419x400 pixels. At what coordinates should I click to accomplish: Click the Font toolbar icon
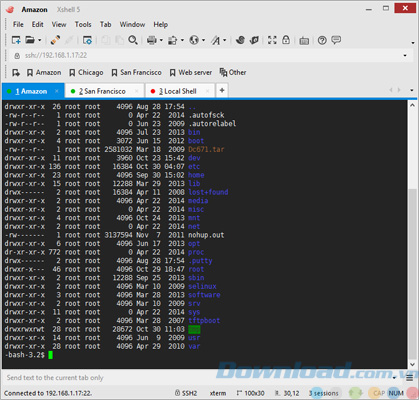click(216, 40)
